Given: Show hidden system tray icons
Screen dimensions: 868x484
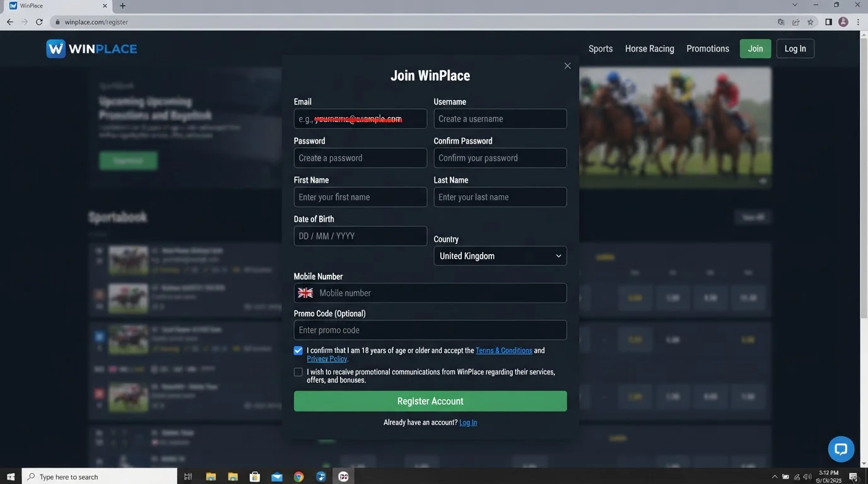Looking at the screenshot, I should tap(775, 477).
